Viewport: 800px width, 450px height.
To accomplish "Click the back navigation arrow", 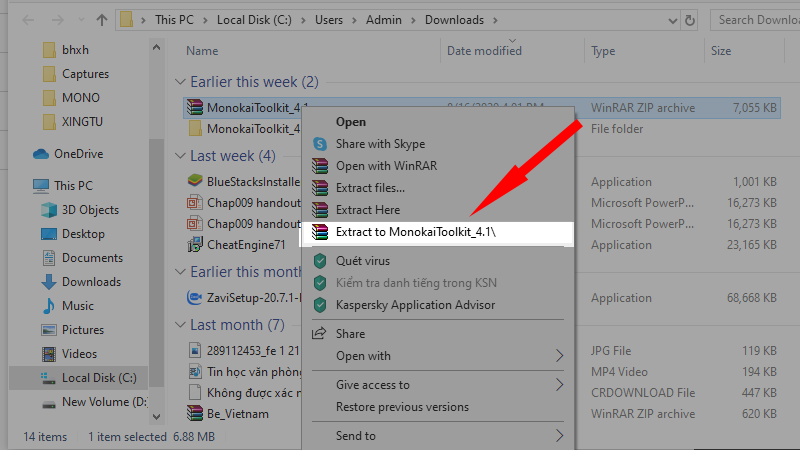I will click(x=28, y=20).
